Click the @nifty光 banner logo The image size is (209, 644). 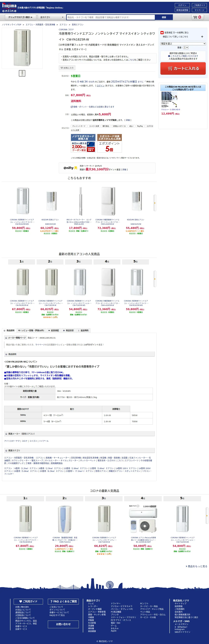pyautogui.click(x=70, y=168)
